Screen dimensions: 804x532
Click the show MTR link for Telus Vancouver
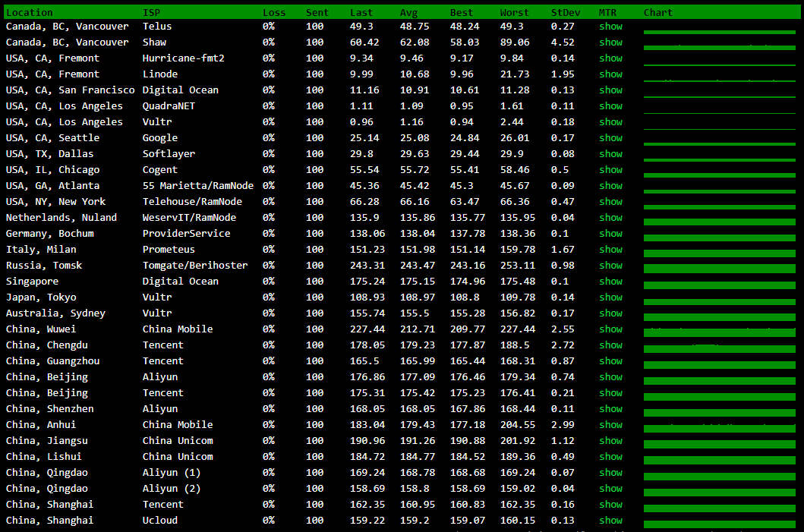(610, 26)
